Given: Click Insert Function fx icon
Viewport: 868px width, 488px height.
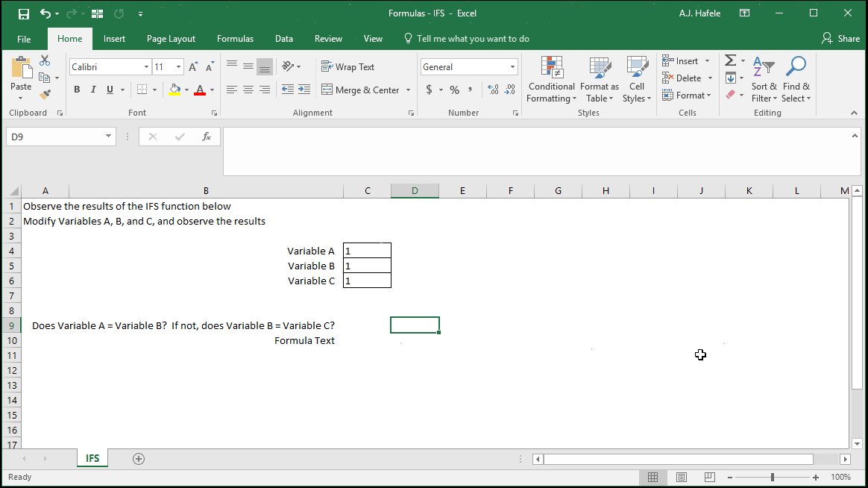Looking at the screenshot, I should (x=207, y=137).
